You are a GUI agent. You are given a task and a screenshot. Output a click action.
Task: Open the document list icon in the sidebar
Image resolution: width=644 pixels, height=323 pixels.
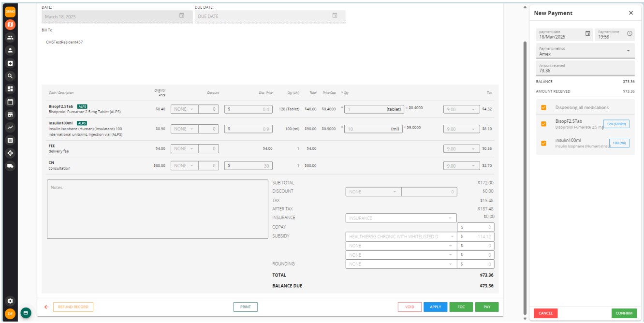10,140
